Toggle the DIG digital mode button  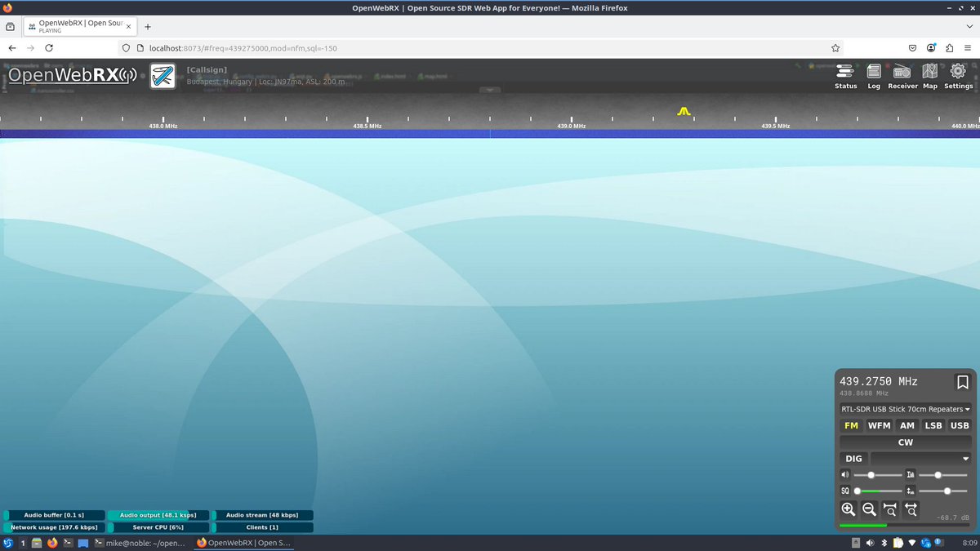pyautogui.click(x=853, y=459)
